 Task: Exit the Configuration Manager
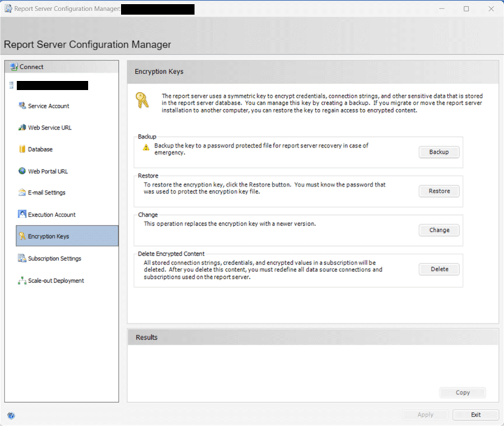[x=475, y=415]
